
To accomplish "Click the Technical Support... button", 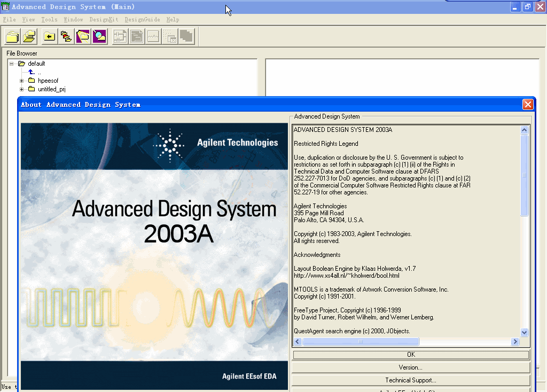I will pyautogui.click(x=411, y=380).
